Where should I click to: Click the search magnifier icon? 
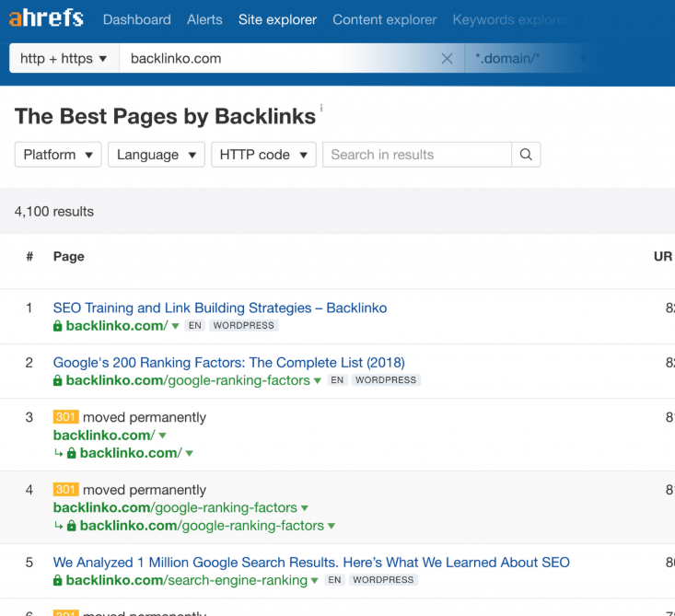[x=526, y=155]
